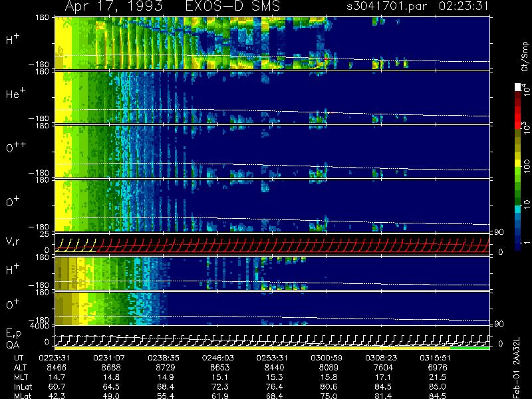Click UT value '0223:31'

coord(55,358)
